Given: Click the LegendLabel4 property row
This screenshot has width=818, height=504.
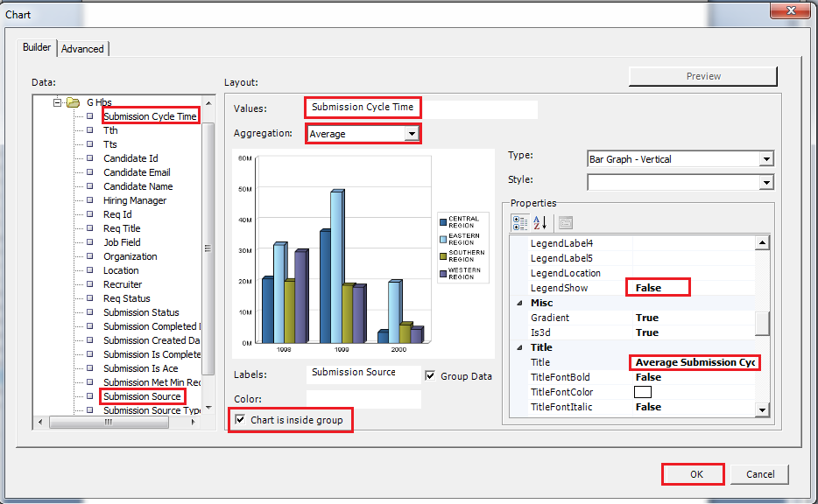Looking at the screenshot, I should click(632, 243).
